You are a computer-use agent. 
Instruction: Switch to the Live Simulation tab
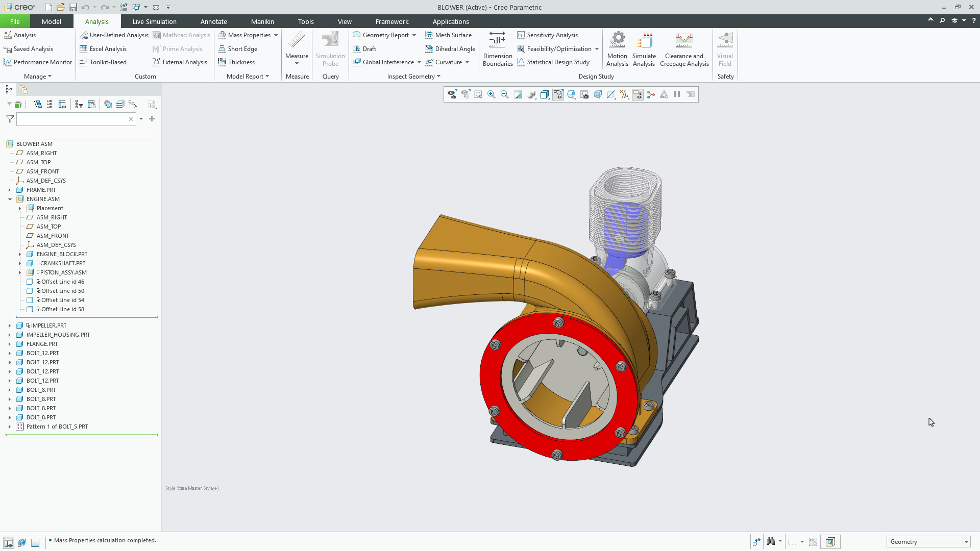pyautogui.click(x=154, y=21)
